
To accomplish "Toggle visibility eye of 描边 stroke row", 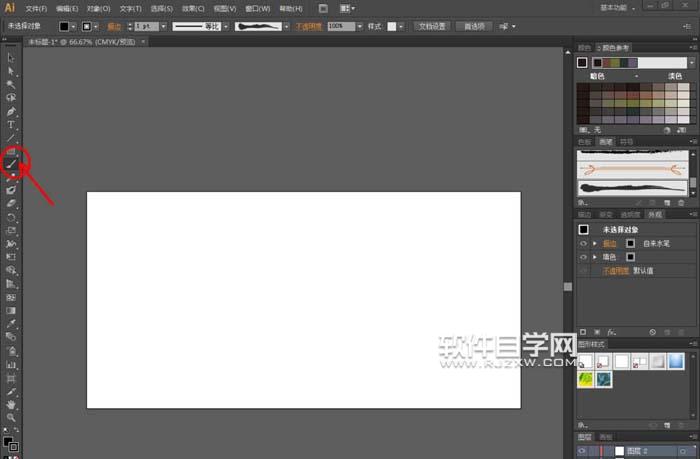I will click(x=583, y=243).
